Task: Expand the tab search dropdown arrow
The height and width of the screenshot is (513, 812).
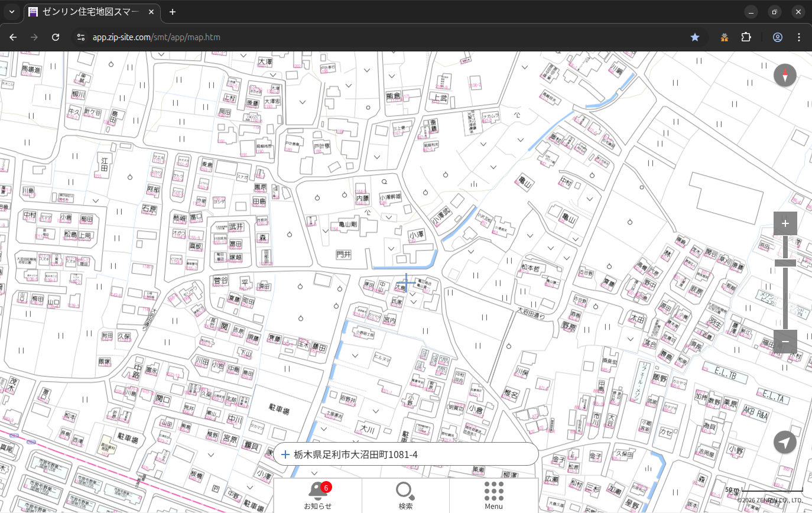Action: tap(12, 12)
